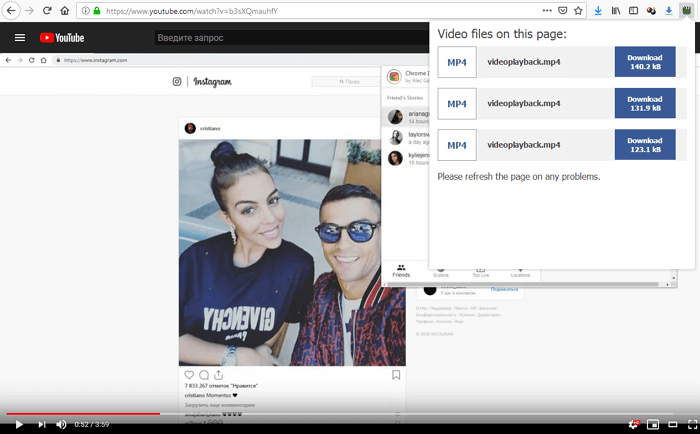
Task: Open the YouTube hamburger menu
Action: tap(20, 38)
